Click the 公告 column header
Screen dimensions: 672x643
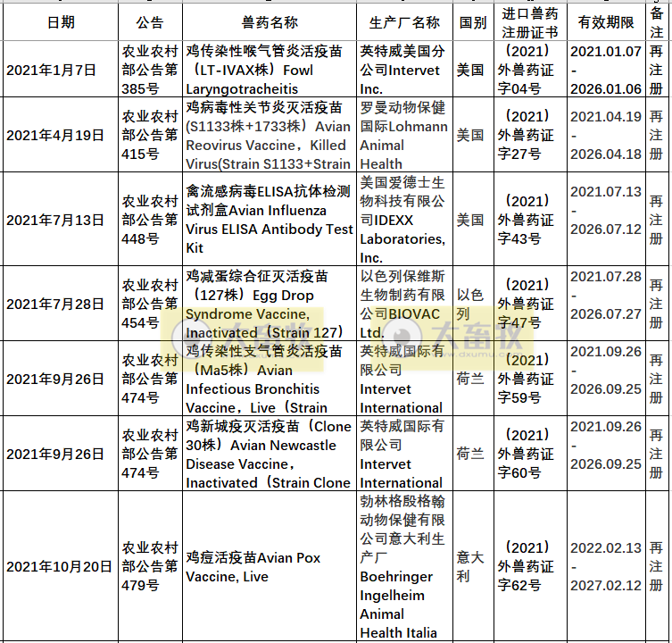pos(150,22)
